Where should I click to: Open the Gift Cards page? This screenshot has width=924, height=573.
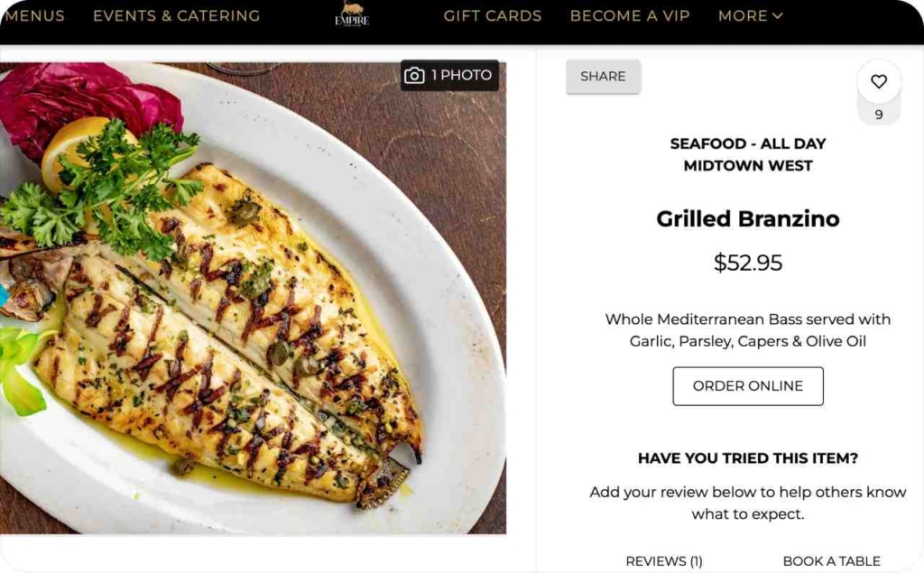(493, 16)
